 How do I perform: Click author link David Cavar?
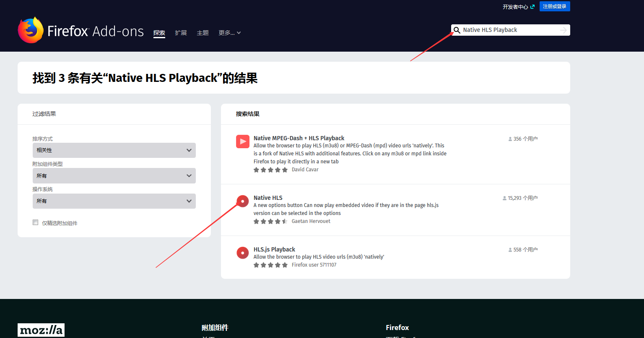305,169
